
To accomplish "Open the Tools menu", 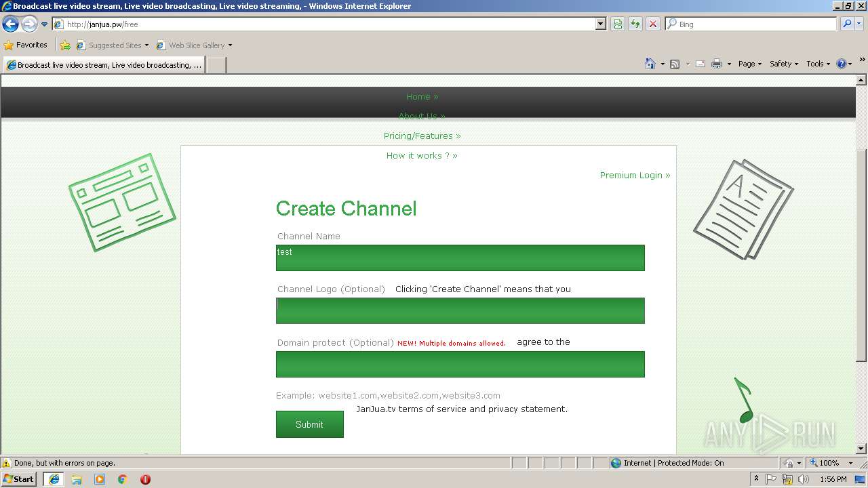I will tap(818, 64).
